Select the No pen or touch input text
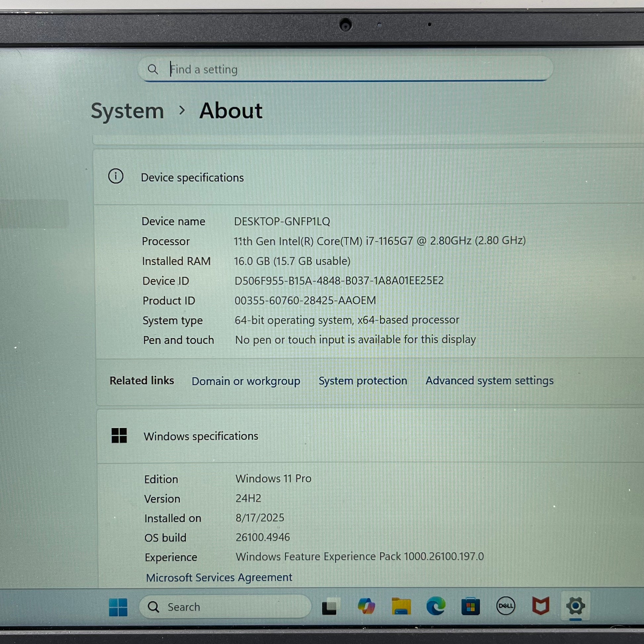 point(355,340)
